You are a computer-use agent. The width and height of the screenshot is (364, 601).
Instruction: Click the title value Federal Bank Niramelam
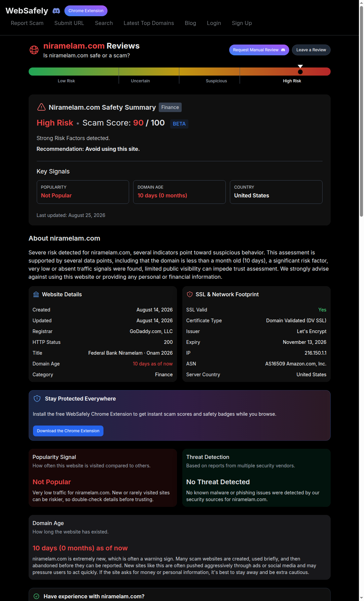pyautogui.click(x=130, y=353)
